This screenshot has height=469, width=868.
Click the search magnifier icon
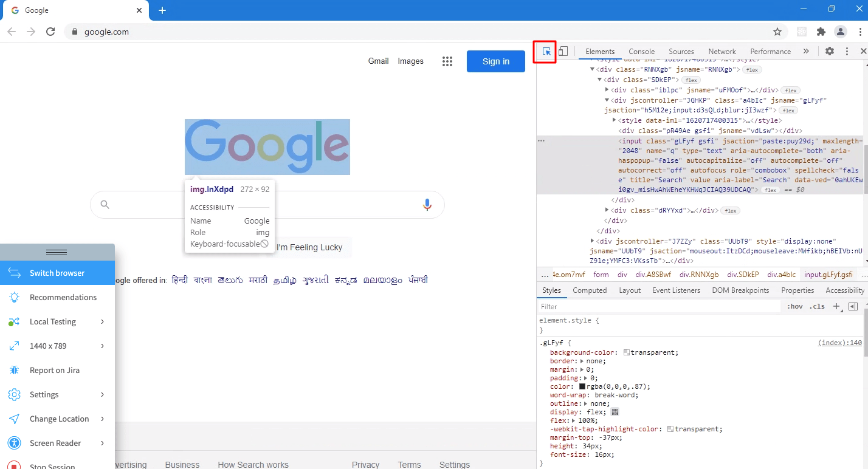(105, 205)
